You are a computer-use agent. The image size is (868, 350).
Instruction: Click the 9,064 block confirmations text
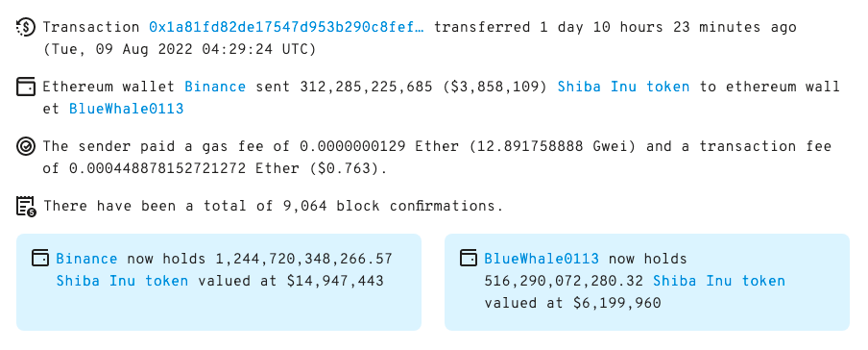tap(305, 207)
